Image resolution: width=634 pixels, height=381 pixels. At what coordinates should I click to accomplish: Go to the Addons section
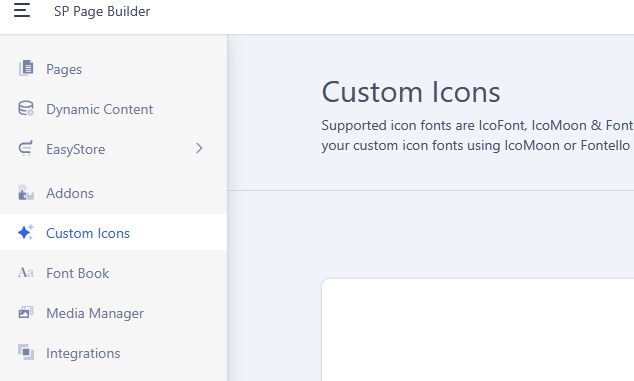click(x=113, y=193)
